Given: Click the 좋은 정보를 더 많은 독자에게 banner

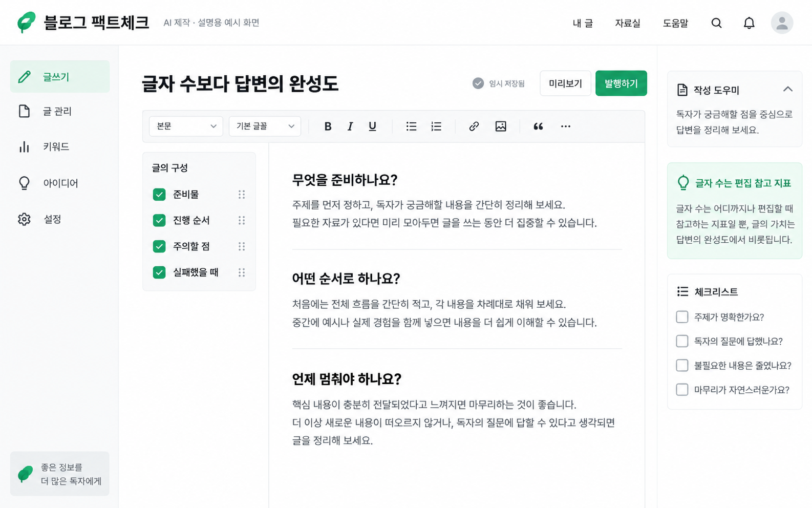Looking at the screenshot, I should click(x=60, y=474).
